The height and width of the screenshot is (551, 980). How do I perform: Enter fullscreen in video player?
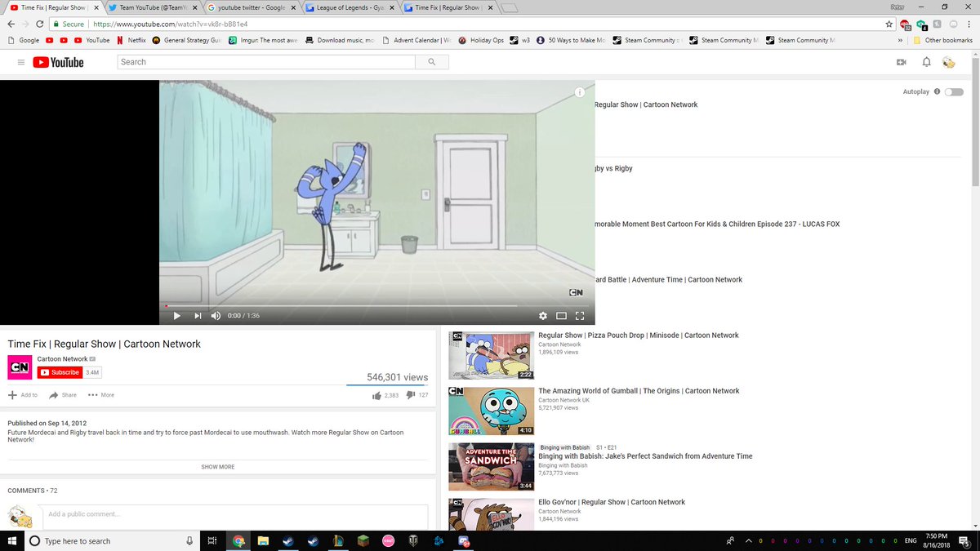(581, 316)
